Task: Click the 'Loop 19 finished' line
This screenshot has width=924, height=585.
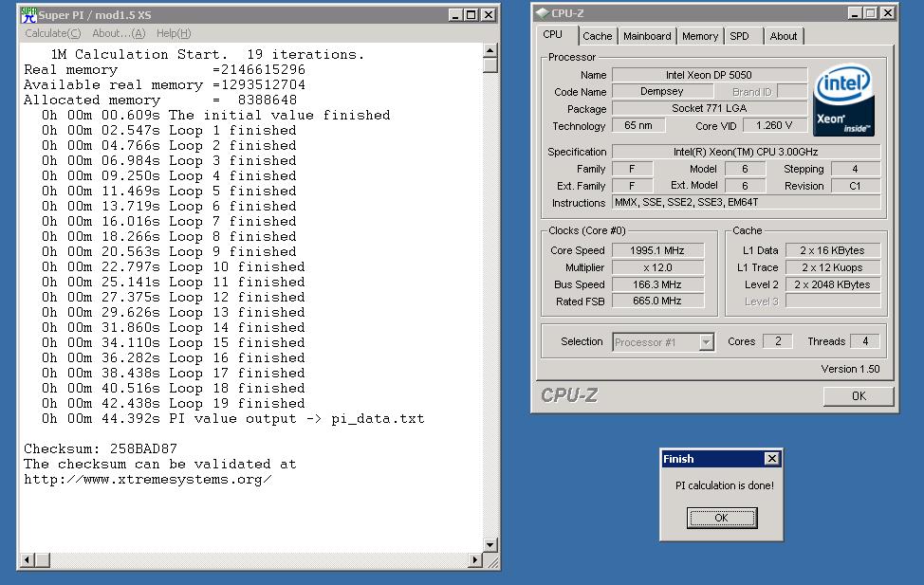Action: coord(174,404)
